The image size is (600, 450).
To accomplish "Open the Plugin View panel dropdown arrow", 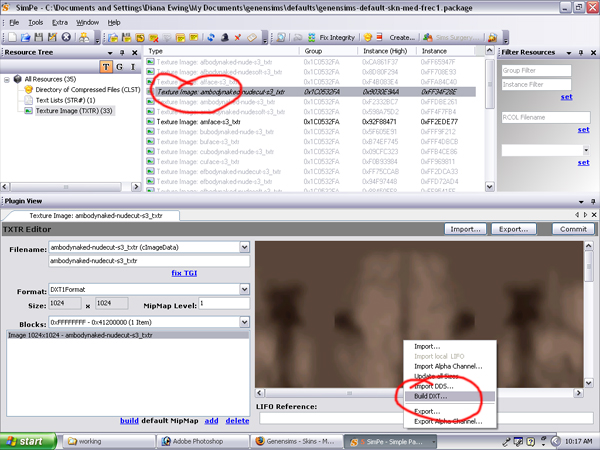I will coord(581,201).
